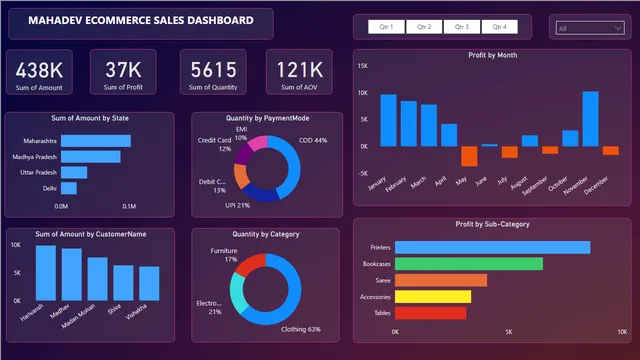640x360 pixels.
Task: Select the yellow Accessories bar
Action: [x=433, y=297]
